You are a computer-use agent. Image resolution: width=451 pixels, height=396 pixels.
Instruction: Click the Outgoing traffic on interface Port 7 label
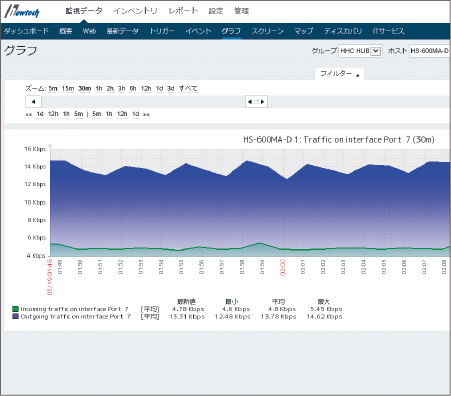[x=76, y=316]
